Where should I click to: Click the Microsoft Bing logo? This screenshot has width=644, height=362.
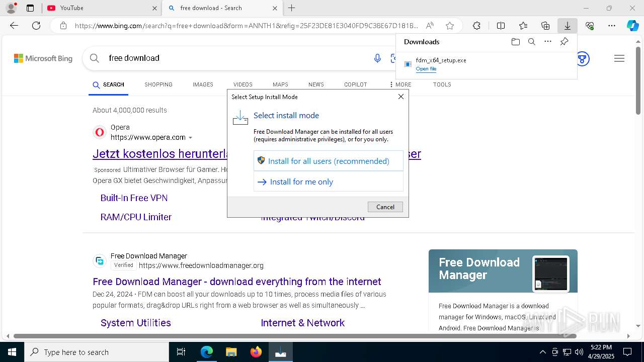click(x=43, y=58)
